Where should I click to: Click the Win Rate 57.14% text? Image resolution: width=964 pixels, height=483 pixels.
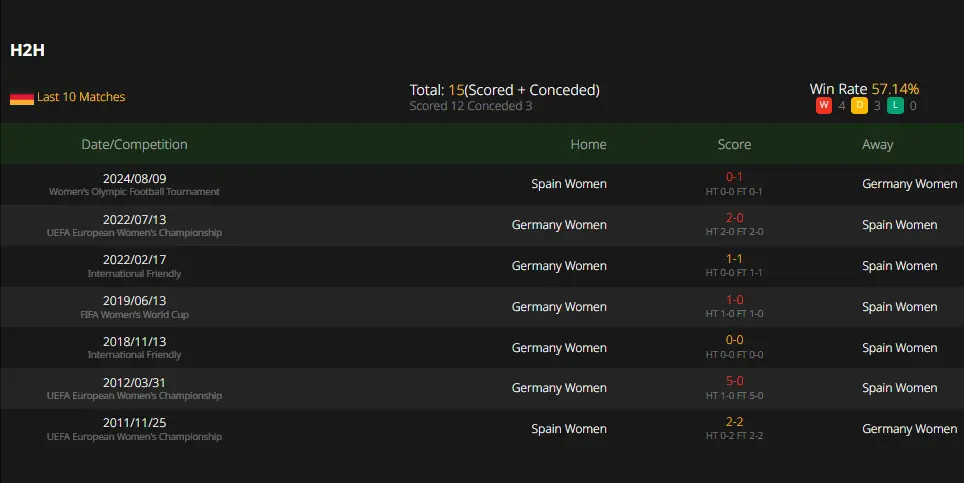(864, 89)
